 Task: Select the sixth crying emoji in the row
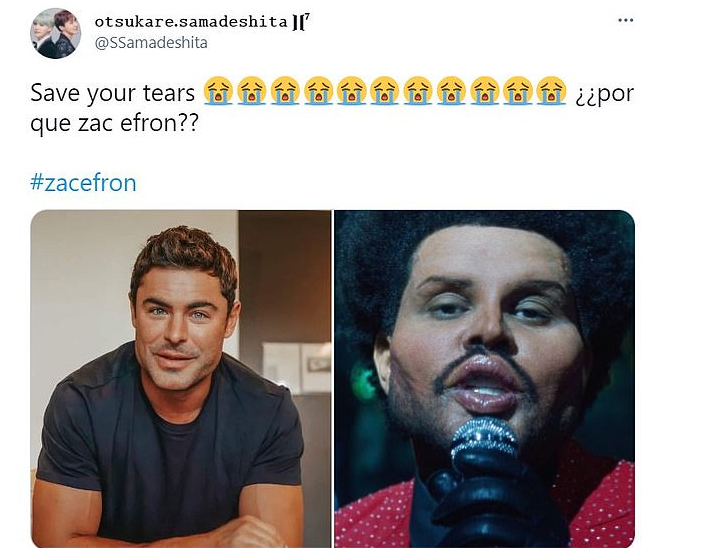click(385, 91)
